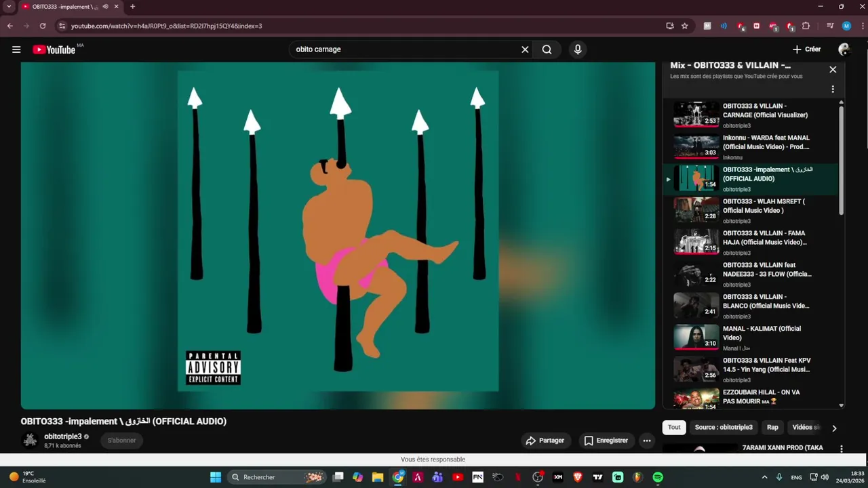868x488 pixels.
Task: Select the Rap filter chip
Action: coord(772,428)
